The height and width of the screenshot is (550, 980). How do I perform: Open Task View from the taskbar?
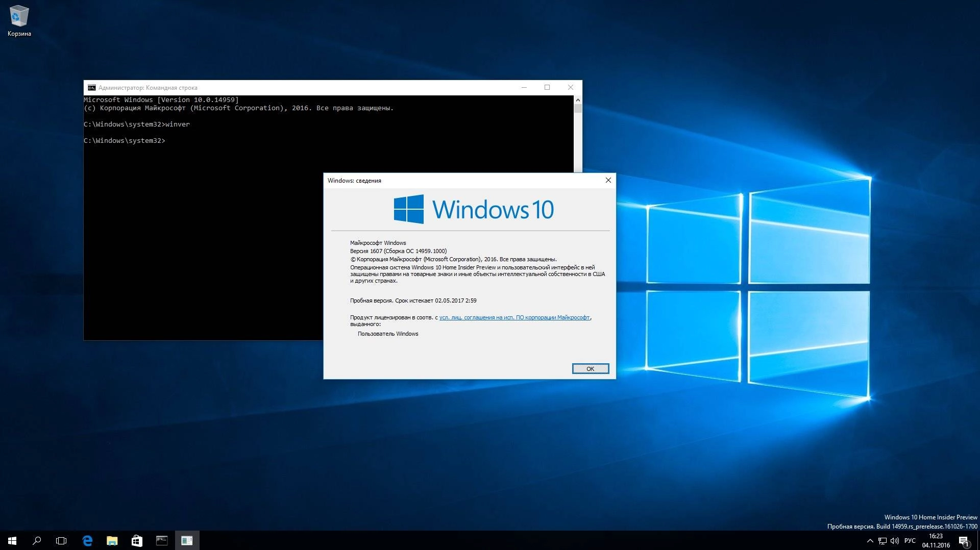tap(61, 540)
